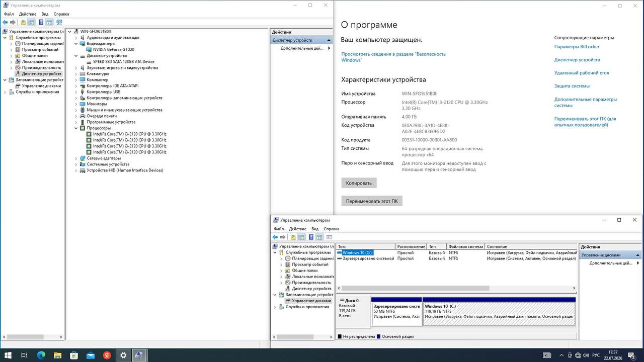Select the WIN-5FO9J51B0II root node
644x362 pixels.
tap(96, 32)
